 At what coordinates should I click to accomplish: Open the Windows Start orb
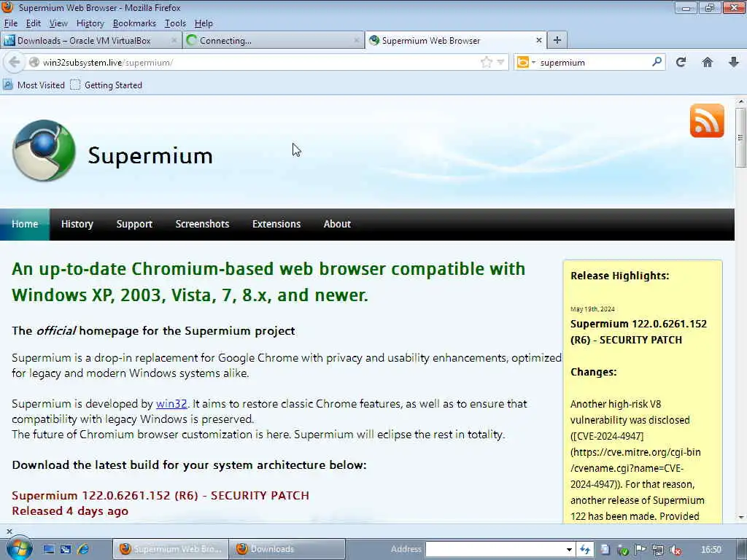19,548
